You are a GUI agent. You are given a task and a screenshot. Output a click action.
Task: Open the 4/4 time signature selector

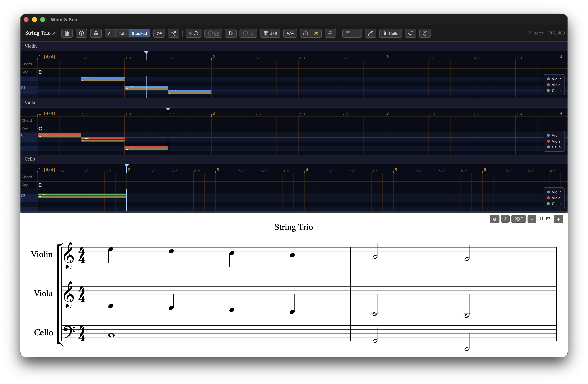[x=290, y=33]
